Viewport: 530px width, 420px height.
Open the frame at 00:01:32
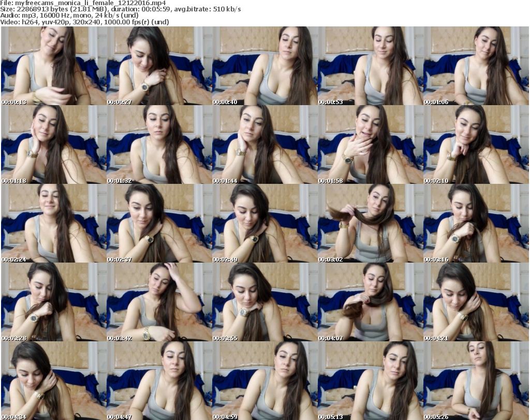point(159,144)
